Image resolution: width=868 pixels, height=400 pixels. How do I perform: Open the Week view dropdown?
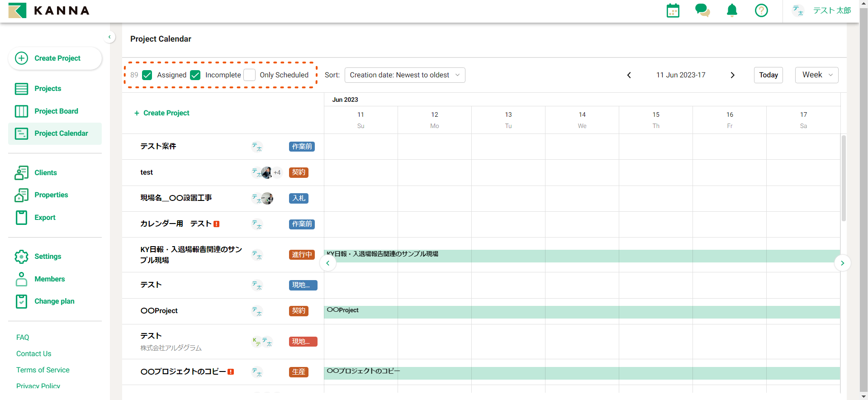(x=816, y=75)
